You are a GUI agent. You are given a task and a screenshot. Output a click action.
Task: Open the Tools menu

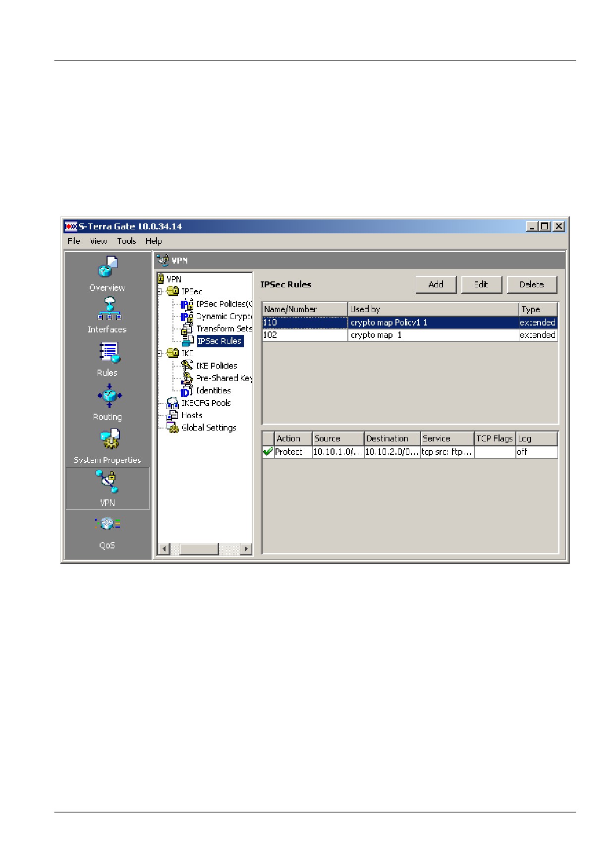click(x=126, y=241)
